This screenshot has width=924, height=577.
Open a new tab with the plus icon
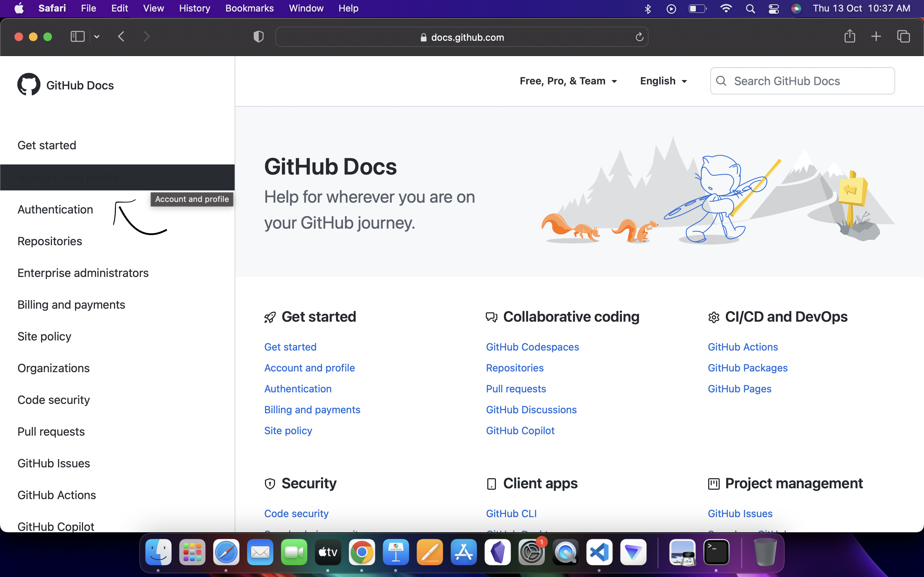(x=876, y=36)
